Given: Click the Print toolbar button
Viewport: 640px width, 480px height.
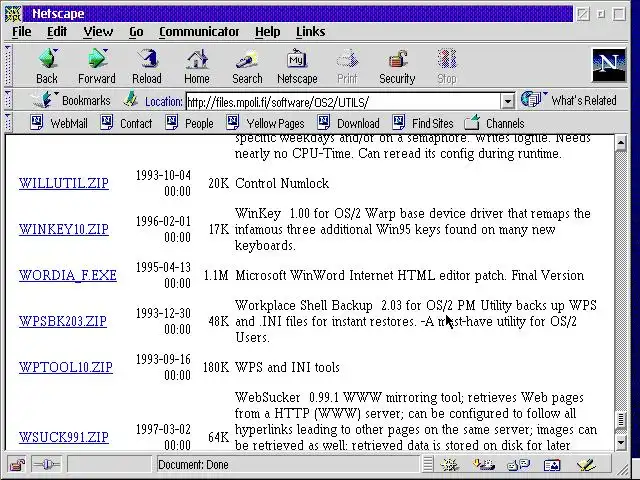Looking at the screenshot, I should click(347, 66).
